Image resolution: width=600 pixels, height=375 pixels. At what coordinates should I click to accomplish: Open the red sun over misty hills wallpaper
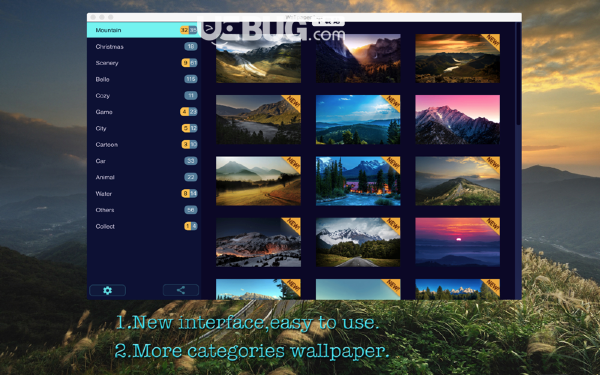pyautogui.click(x=458, y=242)
